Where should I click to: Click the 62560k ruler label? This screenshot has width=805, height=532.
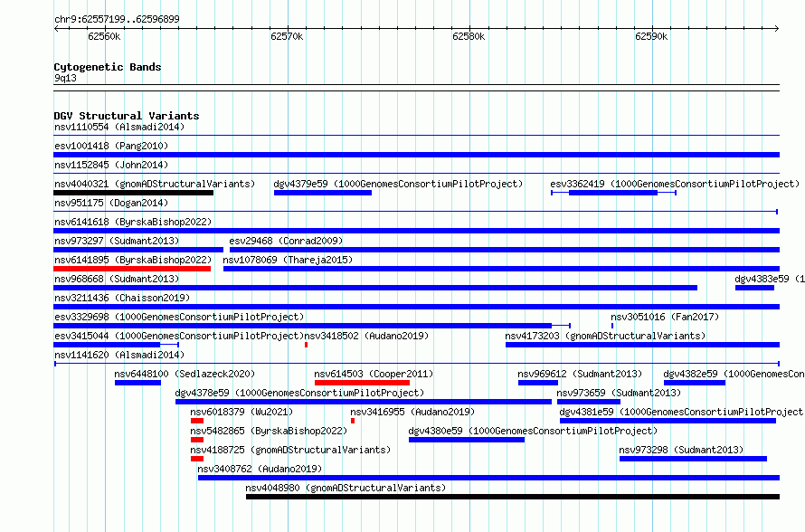click(104, 36)
